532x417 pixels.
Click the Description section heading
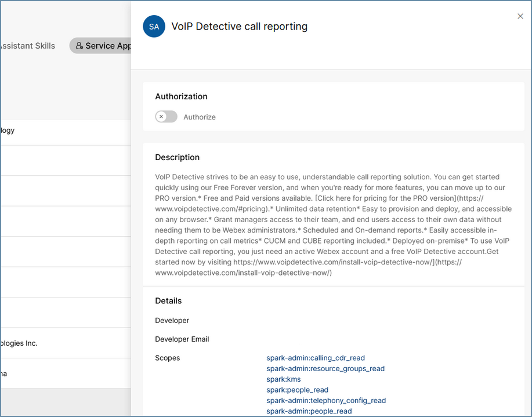[177, 157]
